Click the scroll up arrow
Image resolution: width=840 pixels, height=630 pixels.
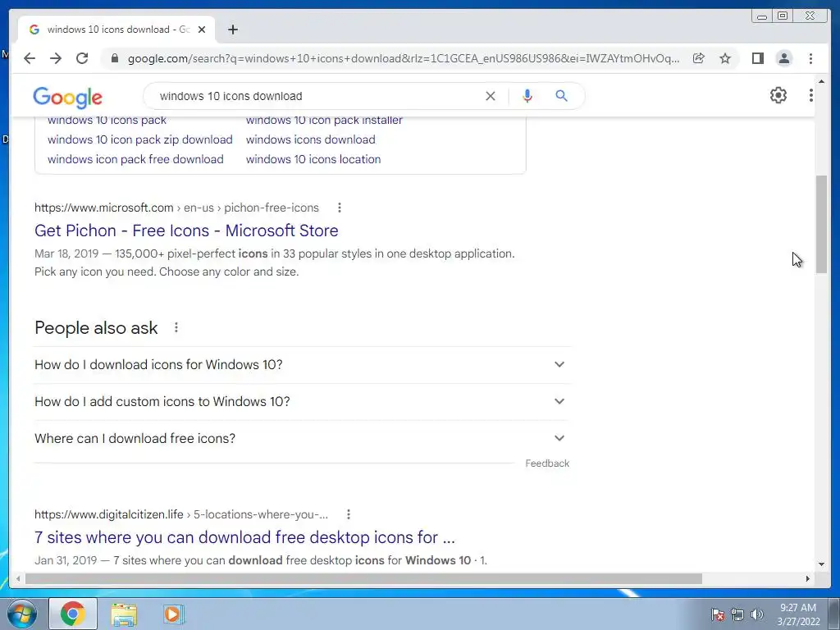click(x=821, y=81)
